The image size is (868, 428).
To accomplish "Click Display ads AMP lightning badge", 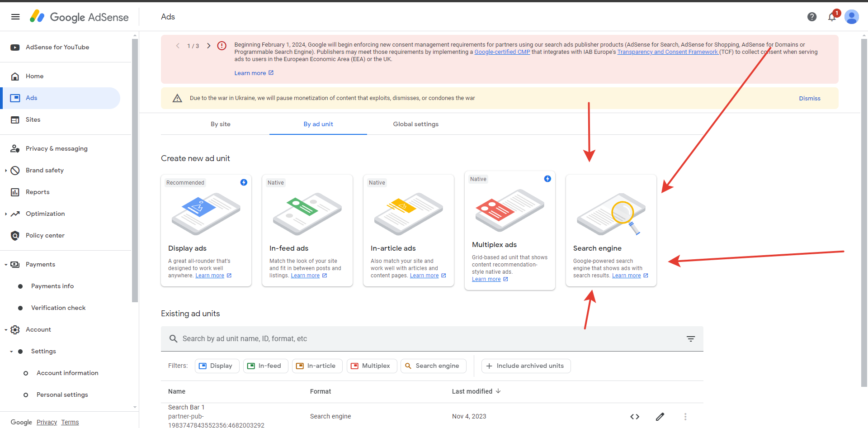I will [244, 182].
